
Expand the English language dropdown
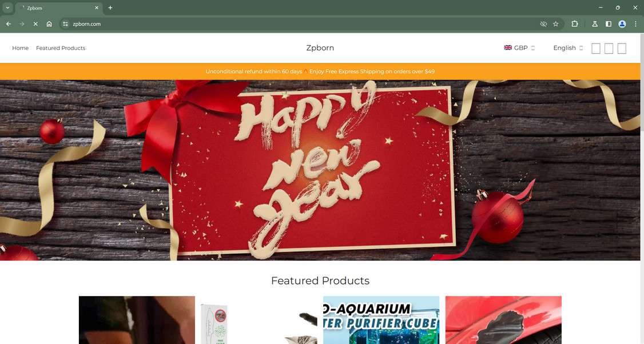click(568, 48)
